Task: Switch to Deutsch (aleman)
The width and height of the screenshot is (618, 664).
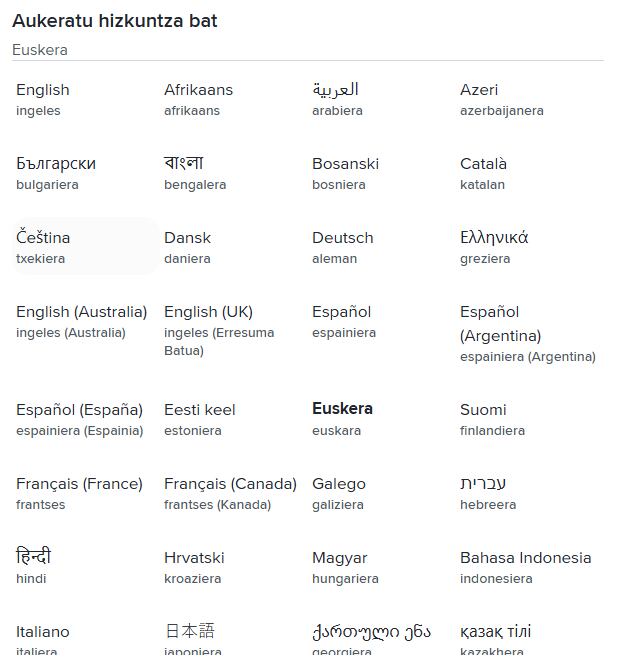Action: (x=342, y=247)
